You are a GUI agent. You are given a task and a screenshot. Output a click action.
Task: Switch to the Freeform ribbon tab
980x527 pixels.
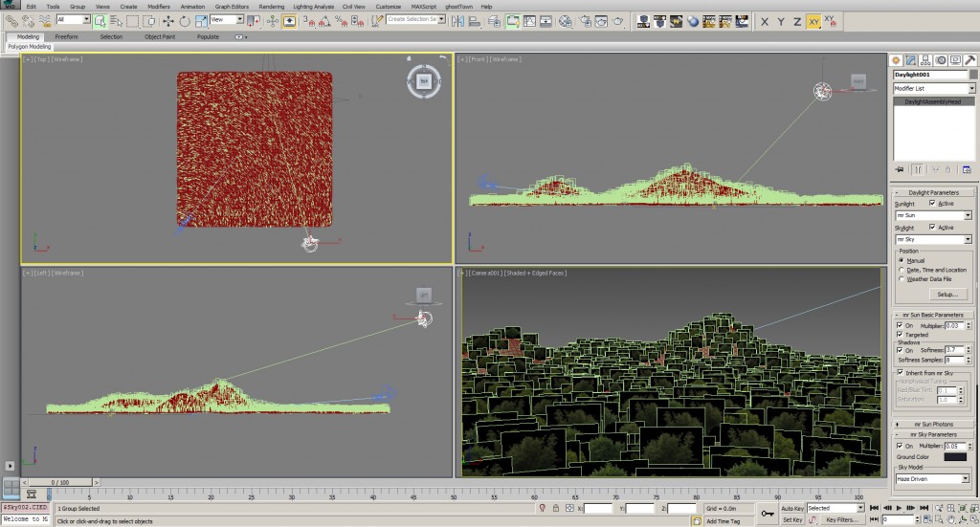pos(66,37)
